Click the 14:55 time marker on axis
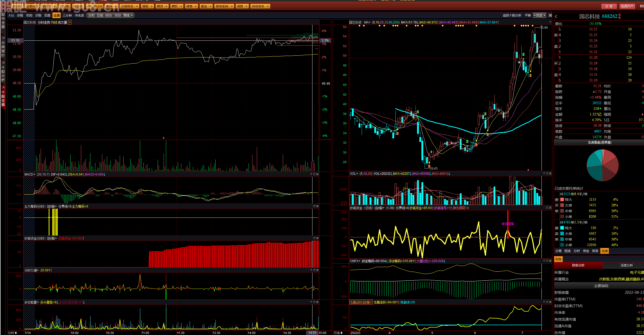The width and height of the screenshot is (644, 335). [312, 333]
